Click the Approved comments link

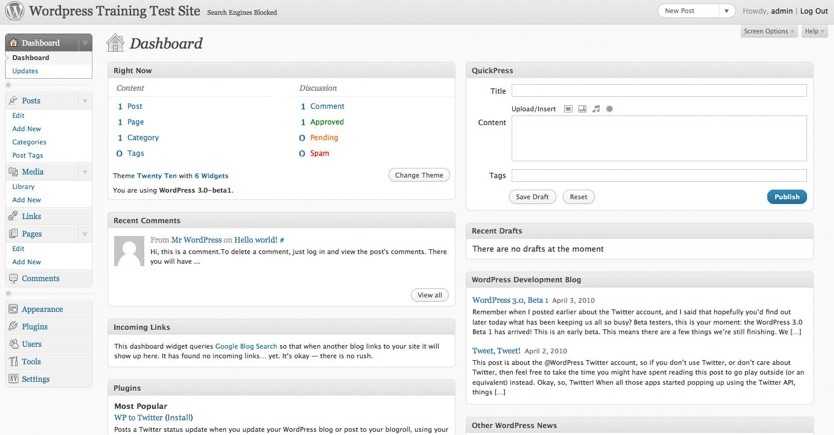click(x=327, y=122)
